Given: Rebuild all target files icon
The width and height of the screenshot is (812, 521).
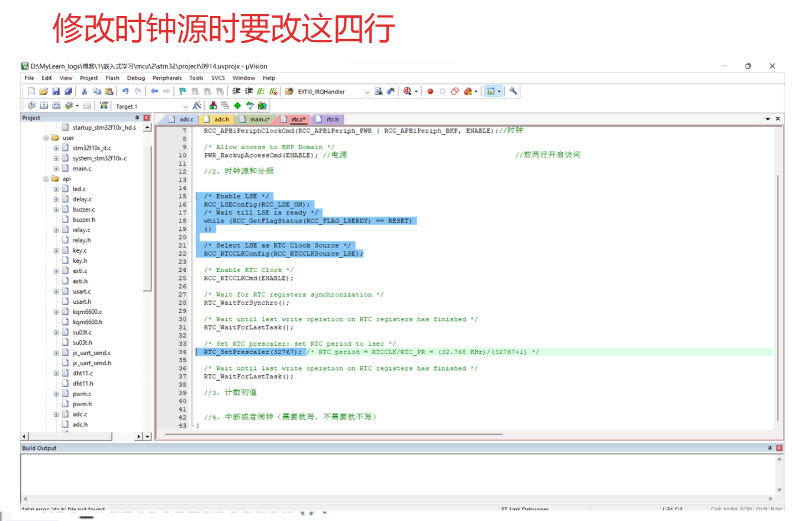Looking at the screenshot, I should (x=56, y=105).
